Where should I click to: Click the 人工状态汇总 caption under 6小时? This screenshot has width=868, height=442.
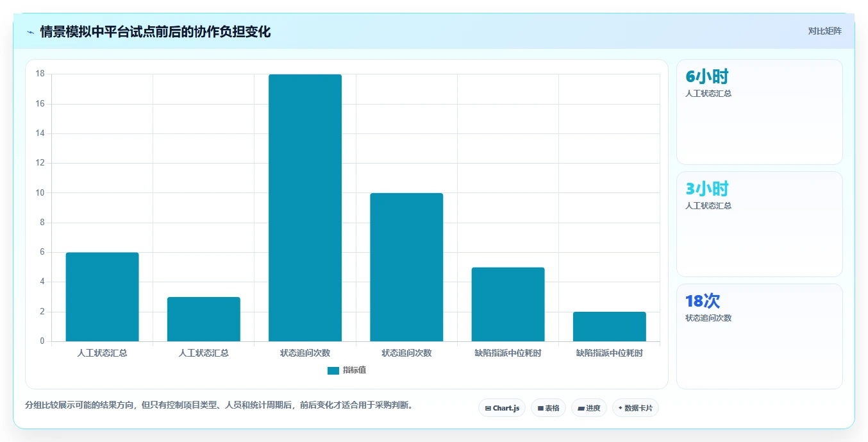(x=708, y=94)
